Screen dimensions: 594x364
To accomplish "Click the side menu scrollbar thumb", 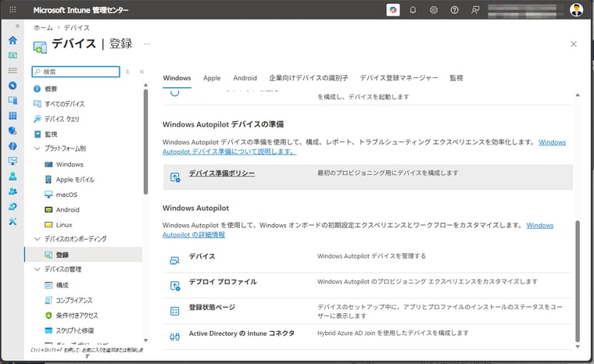I will tap(145, 142).
